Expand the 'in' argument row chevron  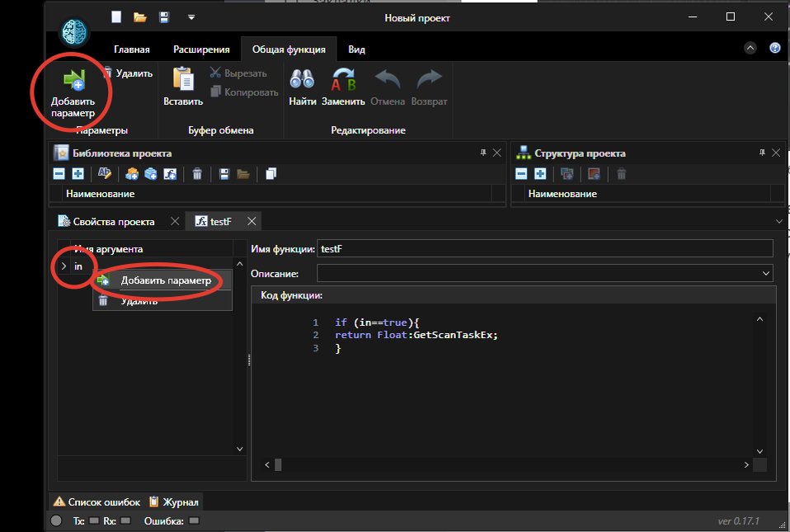coord(63,266)
